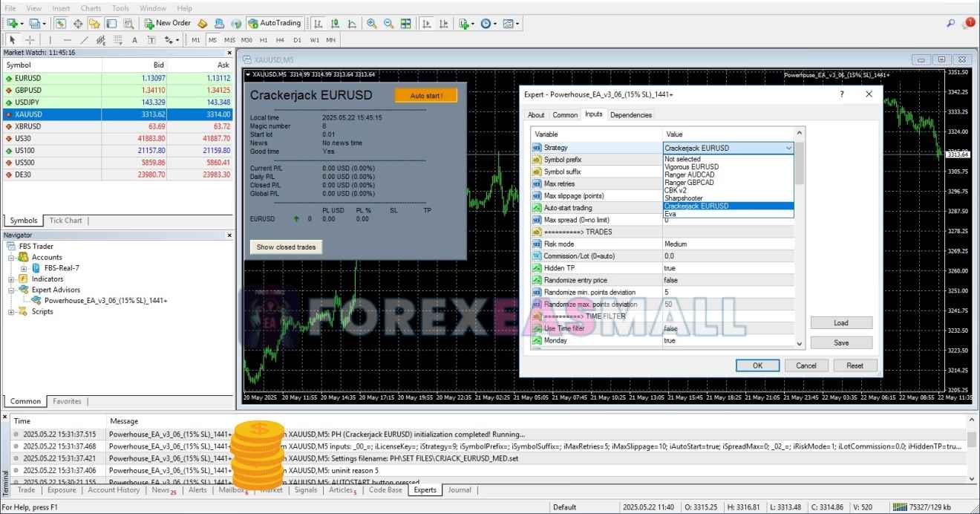The width and height of the screenshot is (980, 514).
Task: Switch chart timeframe to H1
Action: [264, 39]
